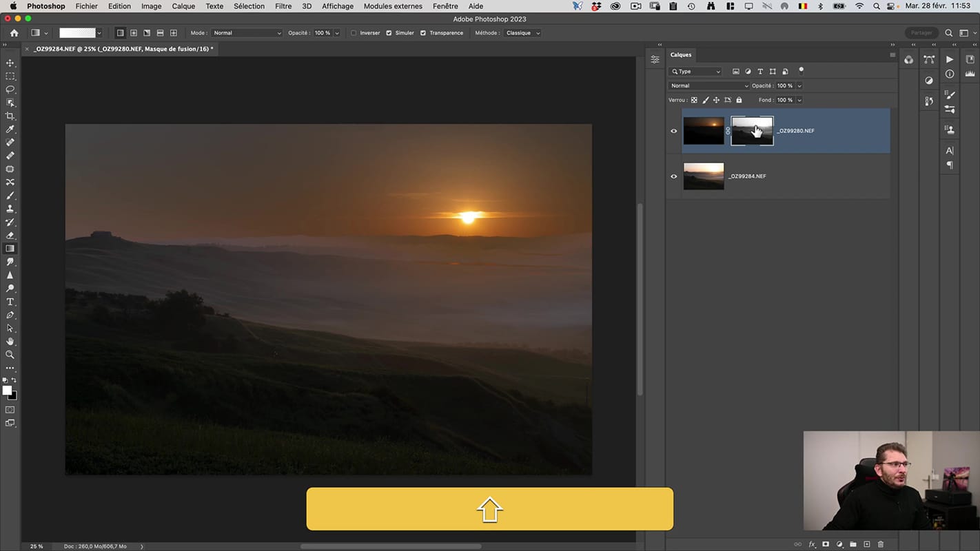Open the layer filter Type dropdown
Image resolution: width=980 pixels, height=551 pixels.
695,72
